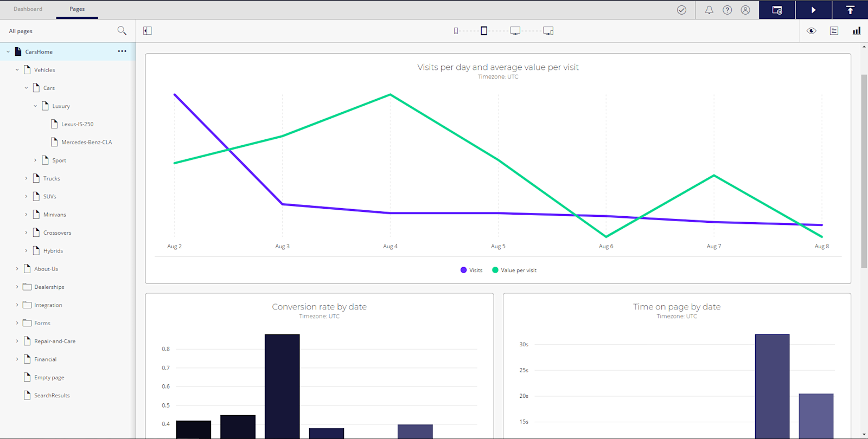Screen dimensions: 868x439
Task: Click the Empty page file icon
Action: 27,377
